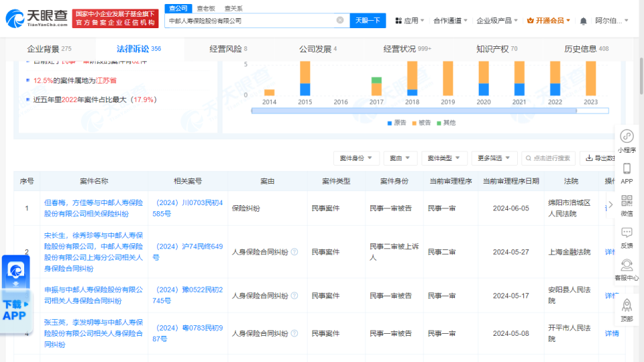Switch to the 法律诉讼 tab
Image resolution: width=644 pixels, height=362 pixels.
139,49
